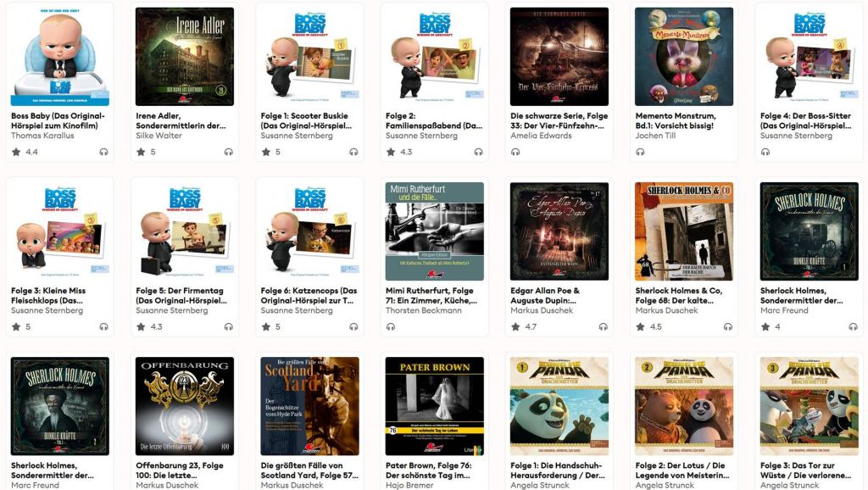Click headphone icon on Irene Adler card

(229, 152)
